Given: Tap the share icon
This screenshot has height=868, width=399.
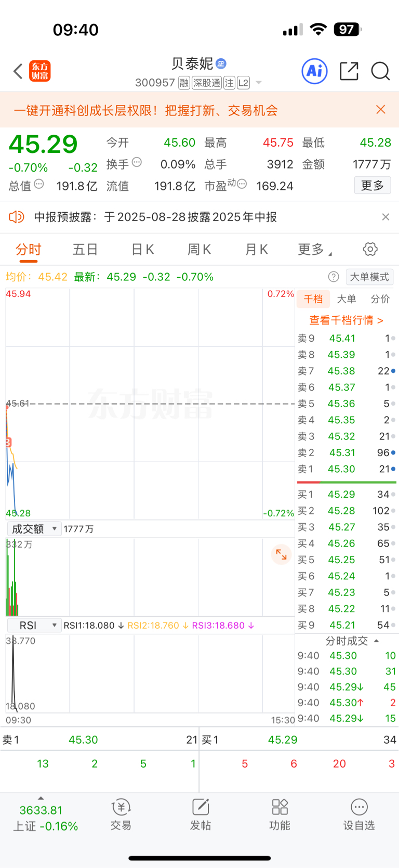Looking at the screenshot, I should coord(349,71).
